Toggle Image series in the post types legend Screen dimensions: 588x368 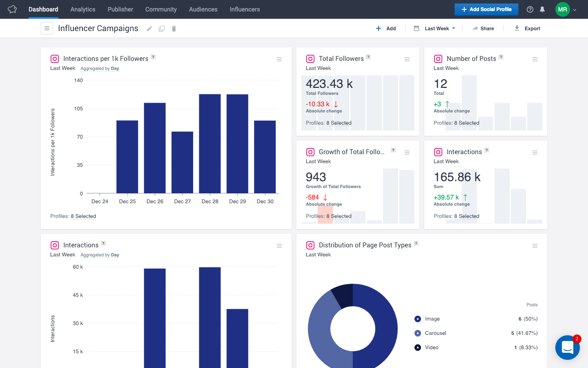(432, 319)
